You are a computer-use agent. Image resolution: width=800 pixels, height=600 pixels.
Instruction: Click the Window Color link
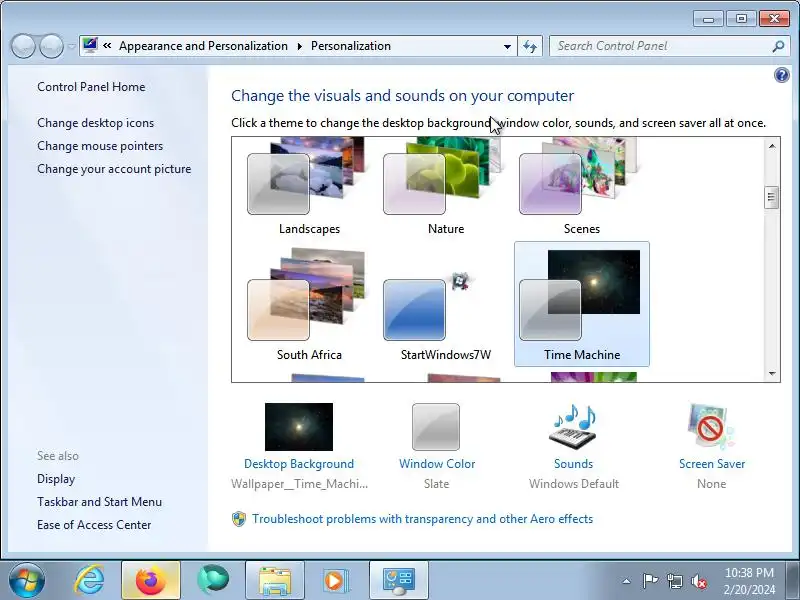click(x=437, y=464)
